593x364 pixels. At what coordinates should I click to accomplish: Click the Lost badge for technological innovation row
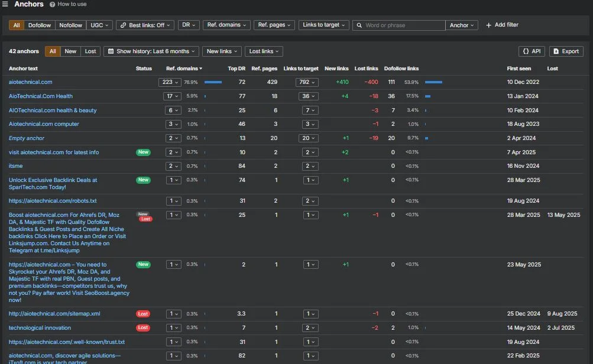pyautogui.click(x=143, y=327)
